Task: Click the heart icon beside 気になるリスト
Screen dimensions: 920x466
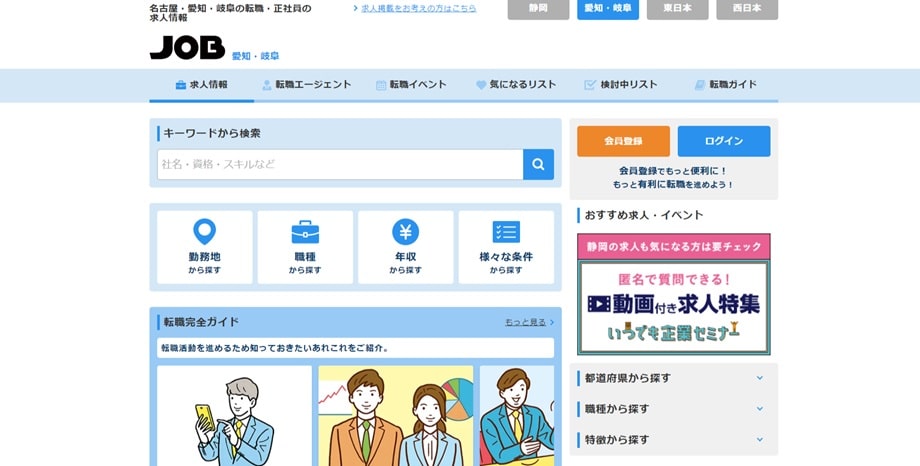Action: (x=481, y=85)
